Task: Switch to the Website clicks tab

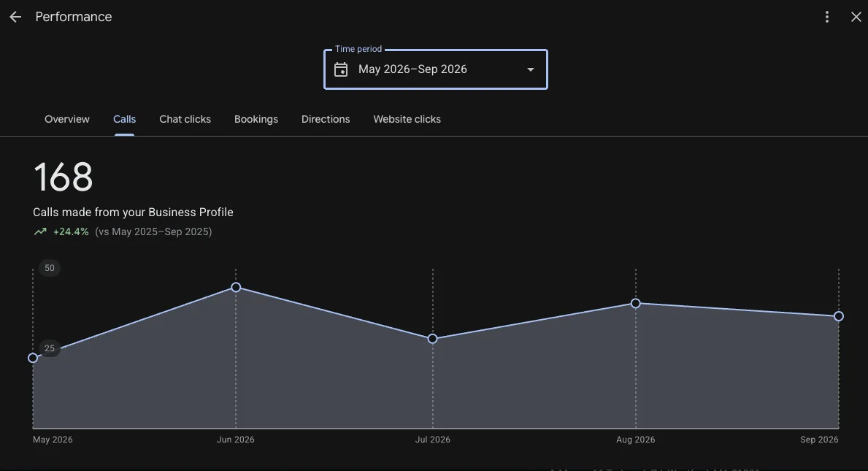Action: [x=407, y=120]
